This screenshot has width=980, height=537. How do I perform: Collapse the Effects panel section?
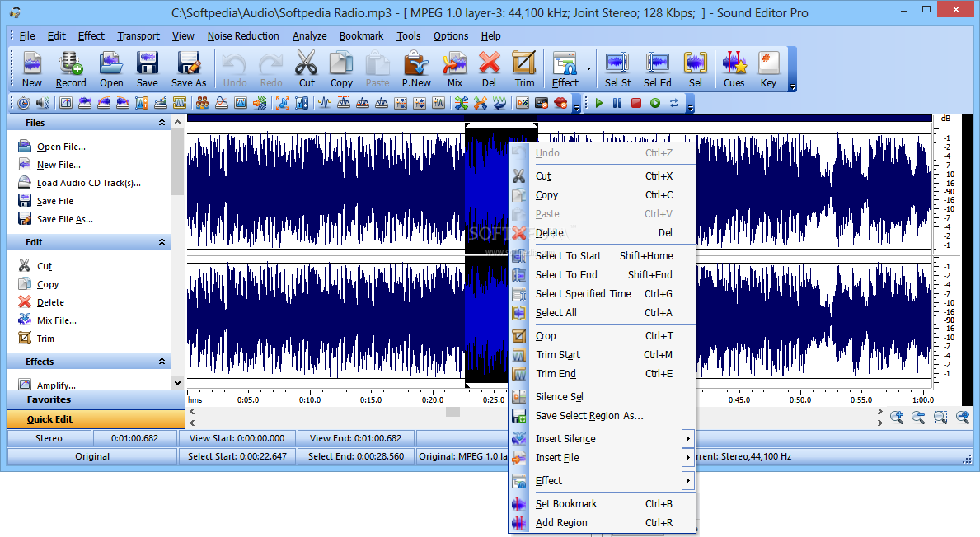162,361
